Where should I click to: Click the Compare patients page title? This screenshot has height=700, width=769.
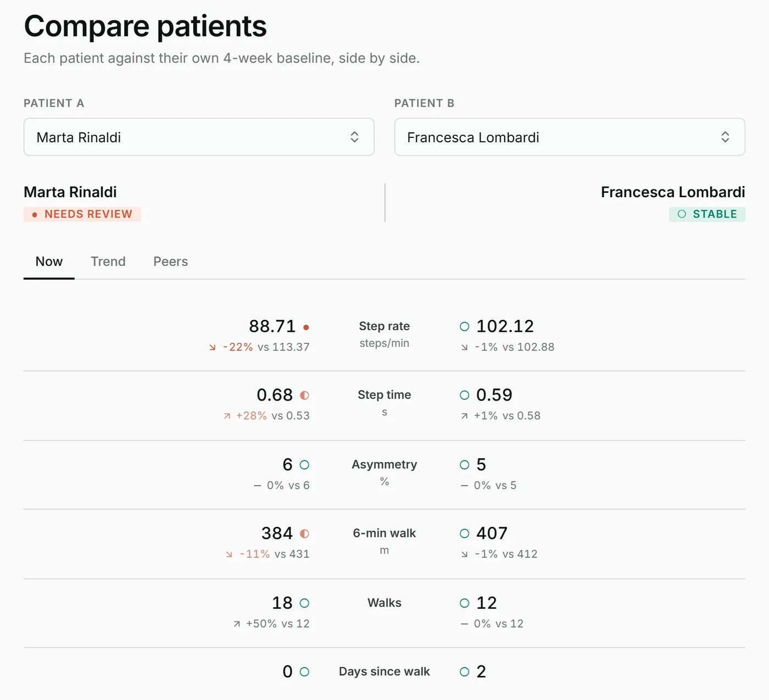click(x=146, y=26)
